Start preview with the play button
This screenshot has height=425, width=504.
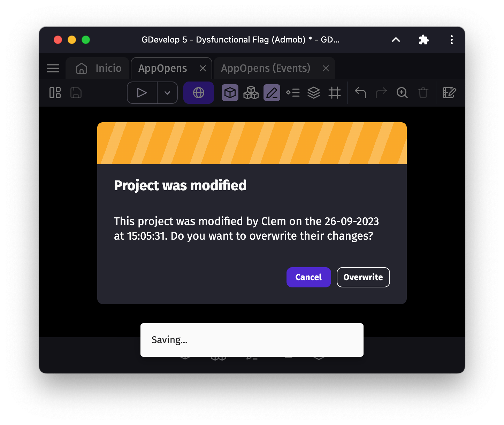[x=142, y=93]
